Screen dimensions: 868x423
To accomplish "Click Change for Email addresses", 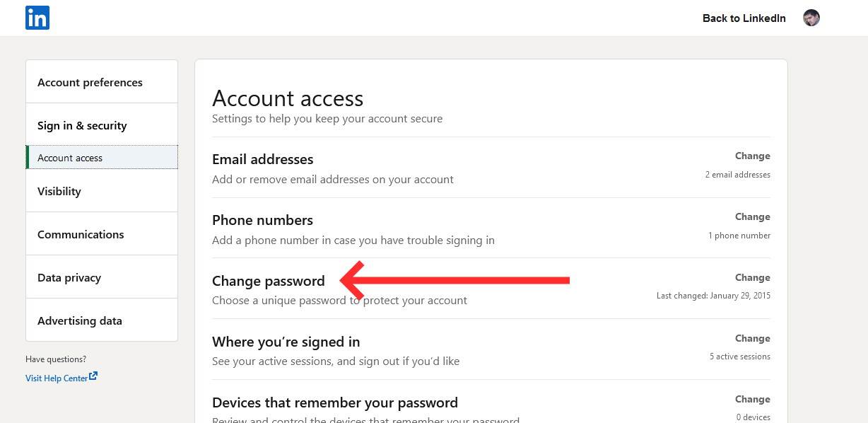I will [752, 156].
